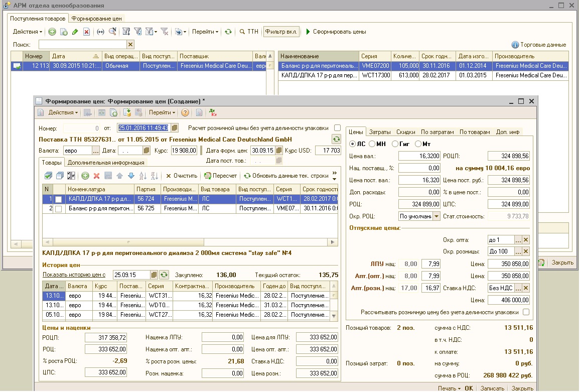
Task: Click the Показать историю цен с link
Action: click(74, 275)
